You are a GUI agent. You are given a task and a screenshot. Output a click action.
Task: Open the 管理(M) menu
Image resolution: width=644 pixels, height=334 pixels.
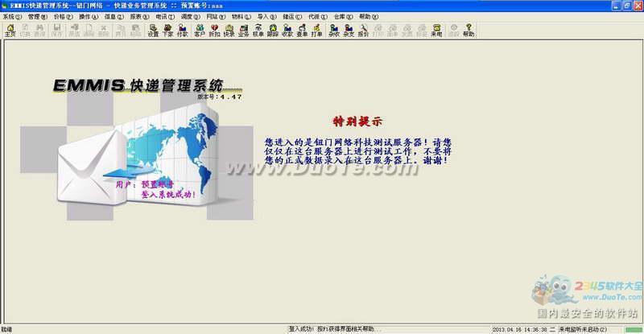pyautogui.click(x=38, y=17)
